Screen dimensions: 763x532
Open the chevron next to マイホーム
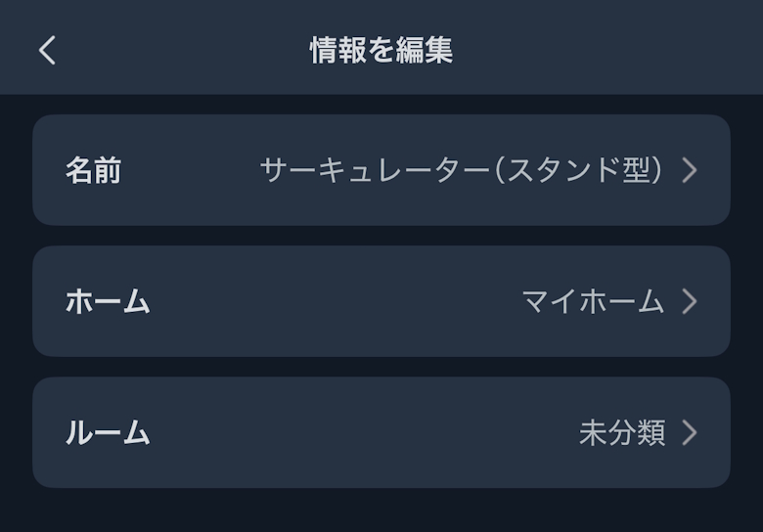tap(690, 301)
